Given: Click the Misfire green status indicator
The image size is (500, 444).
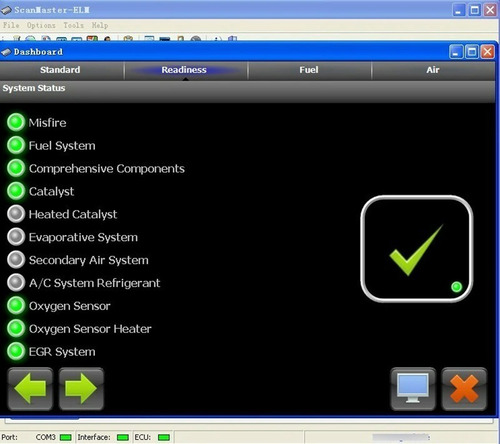Looking at the screenshot, I should point(16,122).
